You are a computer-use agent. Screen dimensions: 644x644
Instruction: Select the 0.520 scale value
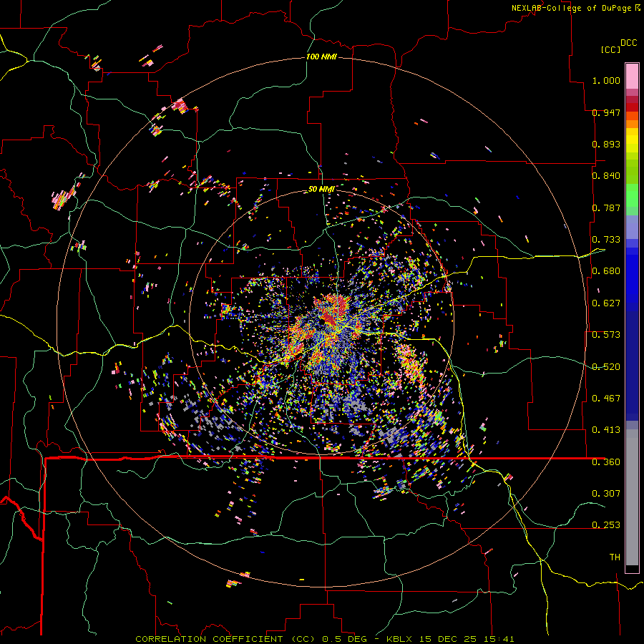pos(606,367)
